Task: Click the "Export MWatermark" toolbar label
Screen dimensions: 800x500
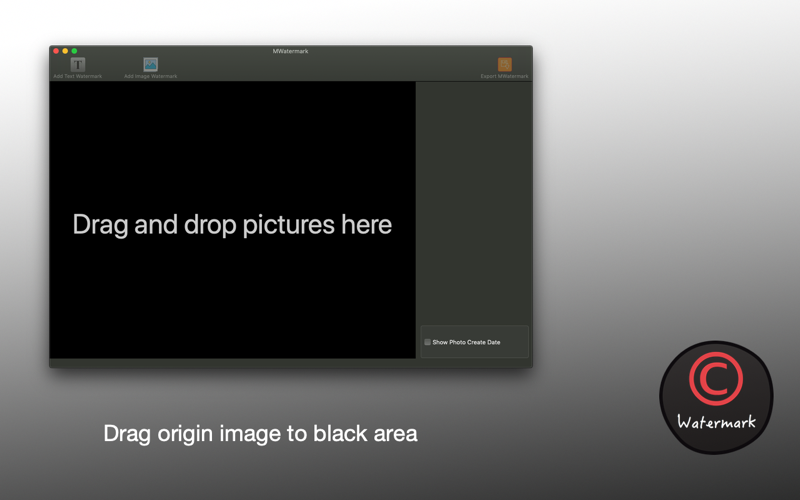Action: (505, 77)
